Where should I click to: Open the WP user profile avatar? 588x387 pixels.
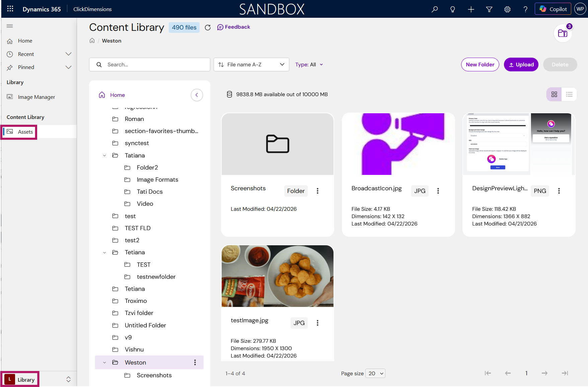(580, 9)
